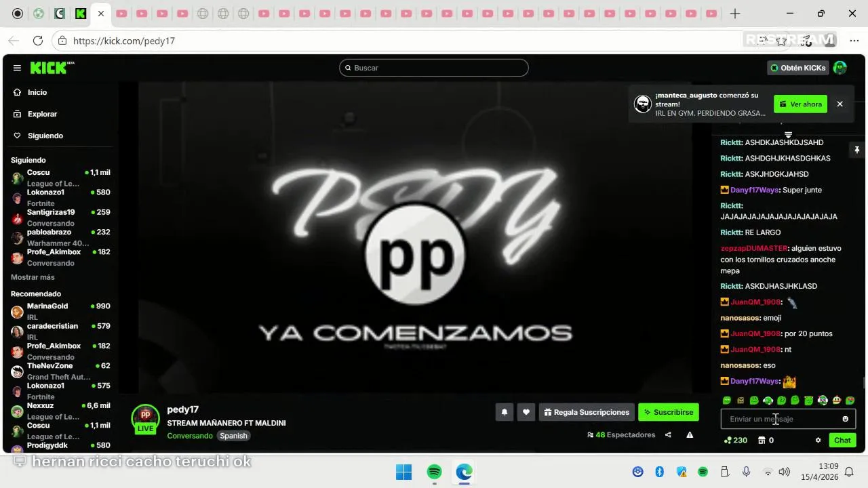868x488 pixels.
Task: Add page to favorites star icon
Action: pyautogui.click(x=781, y=41)
